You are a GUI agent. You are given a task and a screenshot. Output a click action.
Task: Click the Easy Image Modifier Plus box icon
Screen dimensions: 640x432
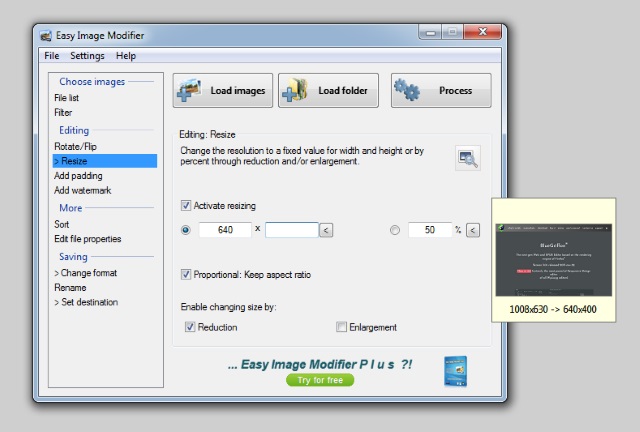point(456,370)
